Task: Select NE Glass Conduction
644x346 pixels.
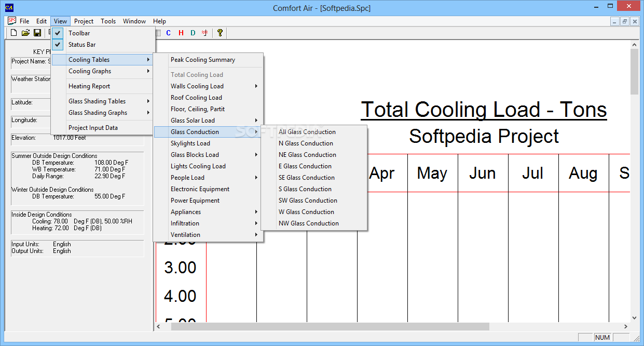Action: coord(314,155)
